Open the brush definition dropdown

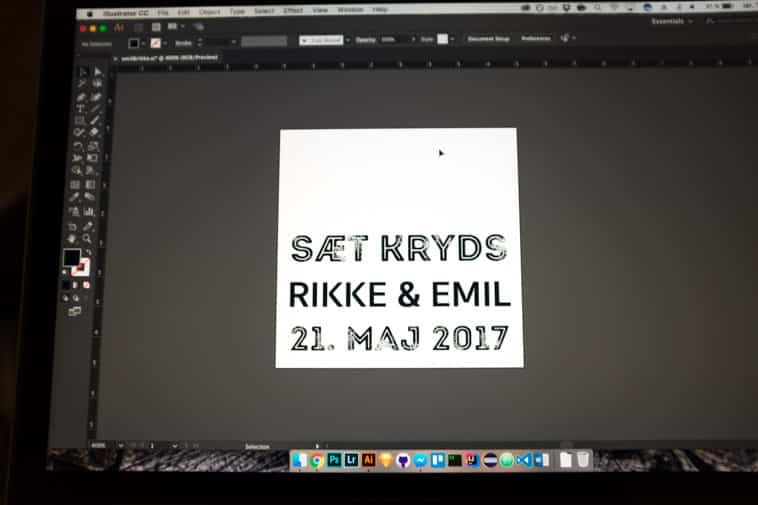click(348, 40)
